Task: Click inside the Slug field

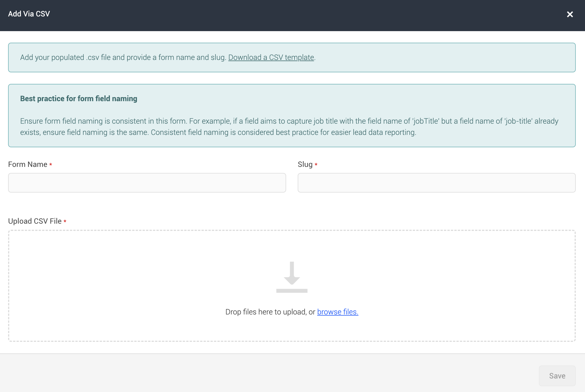Action: [x=436, y=182]
